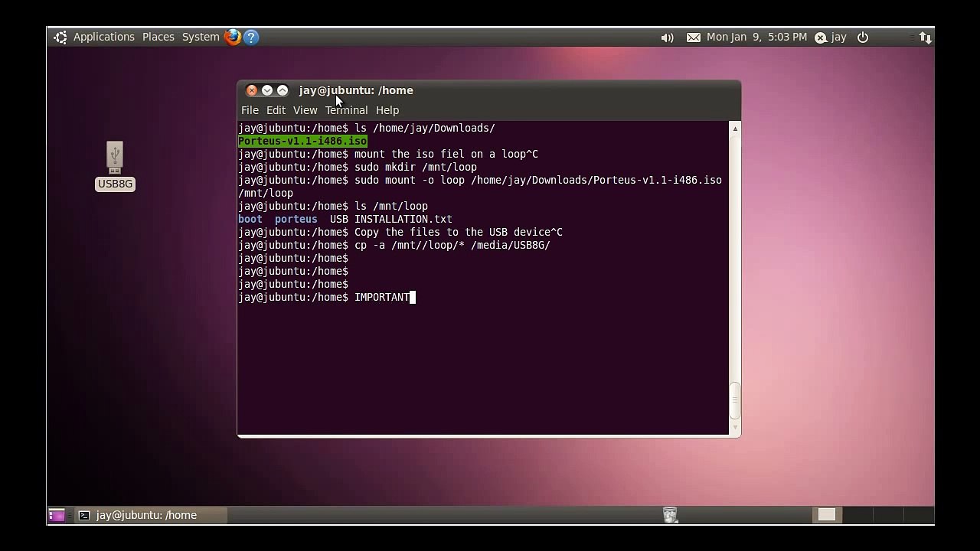
Task: Open the terminal View menu
Action: [x=305, y=110]
